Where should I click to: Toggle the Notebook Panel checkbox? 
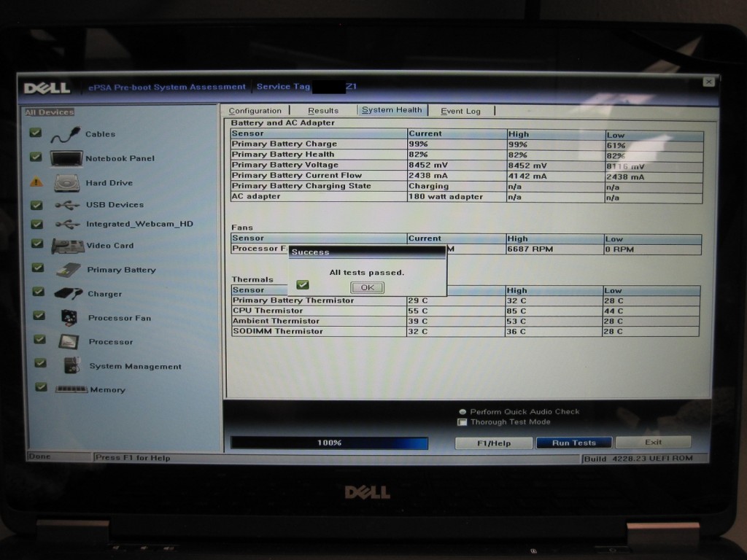tap(36, 157)
